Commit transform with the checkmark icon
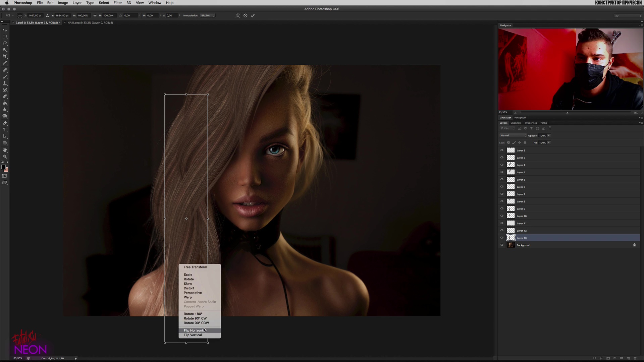644x362 pixels. [253, 15]
